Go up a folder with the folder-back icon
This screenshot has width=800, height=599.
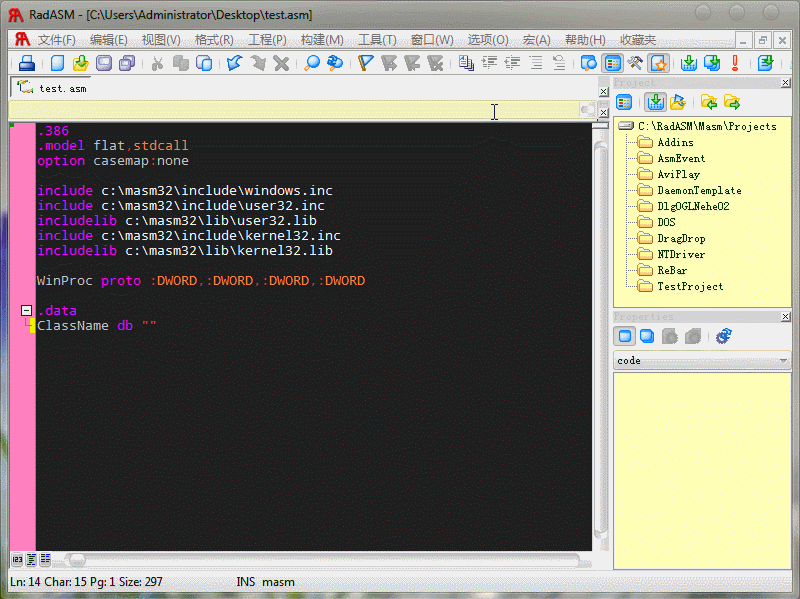pyautogui.click(x=709, y=102)
